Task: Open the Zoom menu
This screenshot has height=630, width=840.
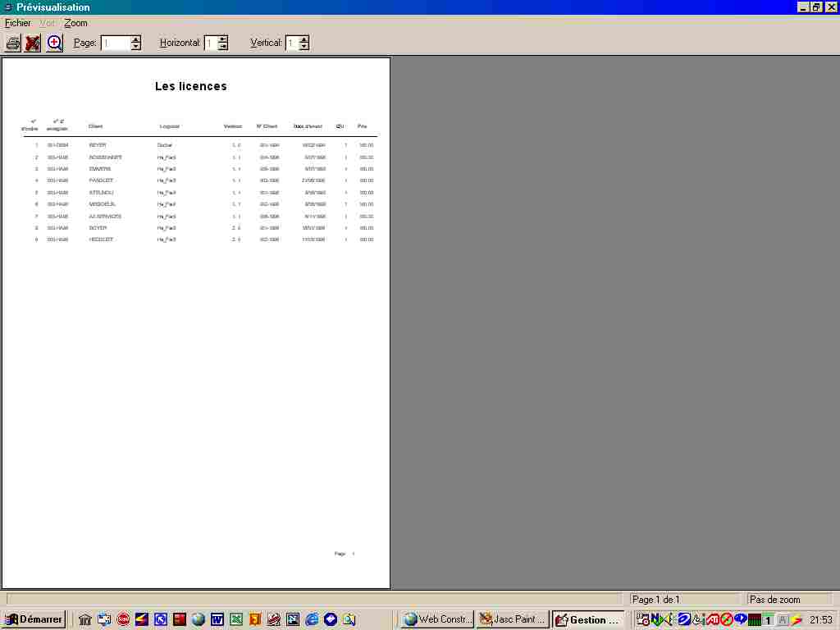Action: 75,23
